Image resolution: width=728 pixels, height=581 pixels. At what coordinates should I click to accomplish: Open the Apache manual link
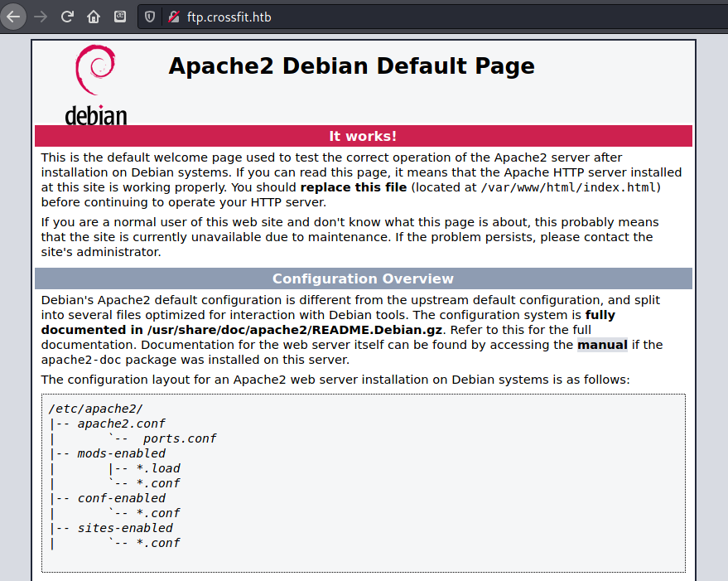click(601, 345)
